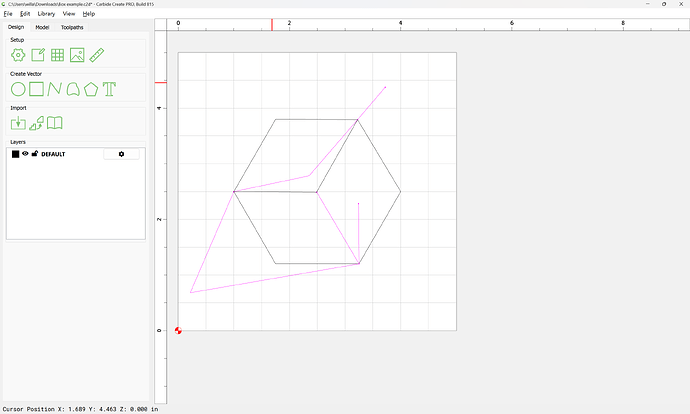Click the horizontal ruler label 4
This screenshot has width=690, height=414.
click(400, 23)
